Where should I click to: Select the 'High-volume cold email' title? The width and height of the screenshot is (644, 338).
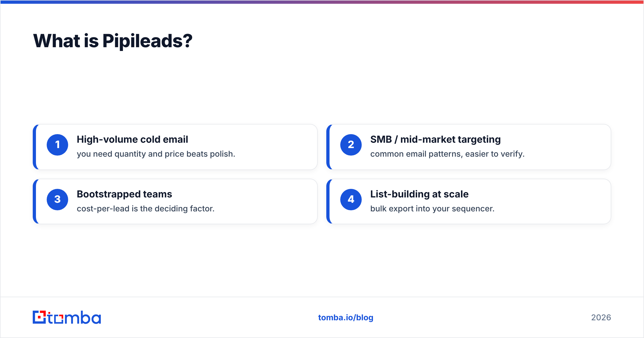(132, 139)
